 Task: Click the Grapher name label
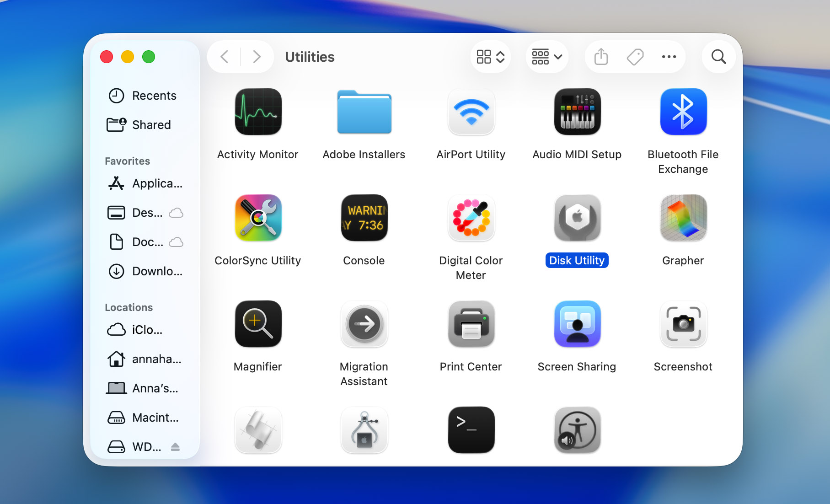coord(683,261)
